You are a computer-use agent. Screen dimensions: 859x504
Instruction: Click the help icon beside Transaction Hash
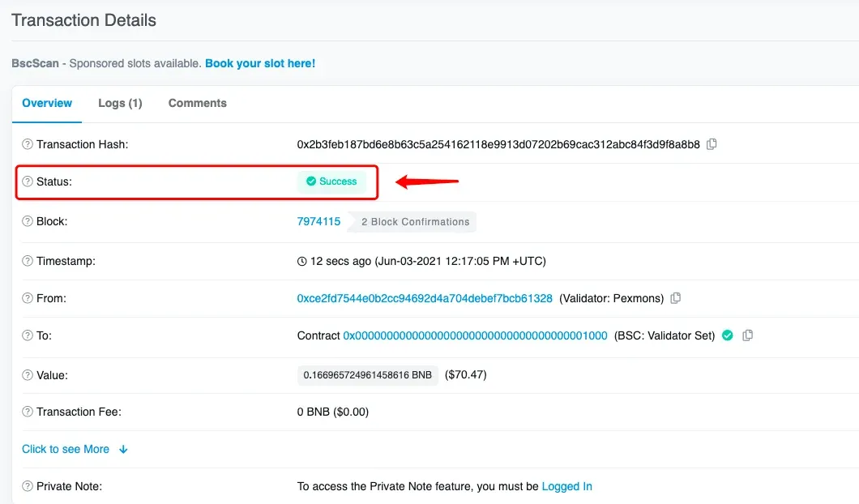coord(28,144)
